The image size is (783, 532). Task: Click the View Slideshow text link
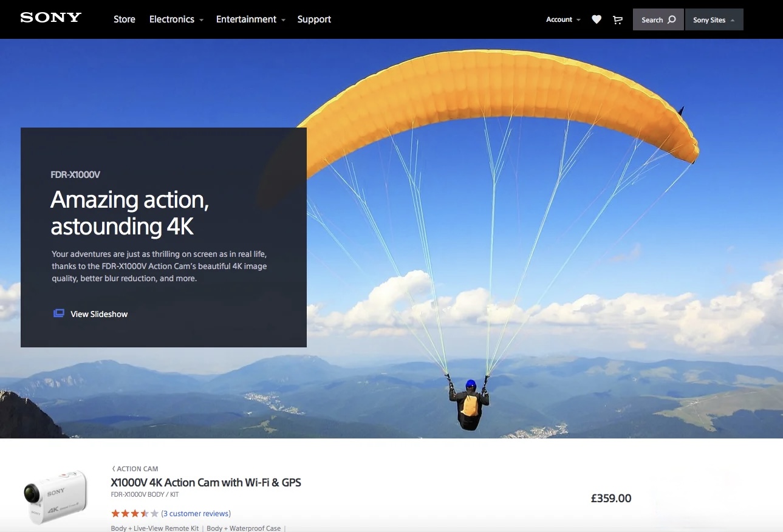click(99, 314)
